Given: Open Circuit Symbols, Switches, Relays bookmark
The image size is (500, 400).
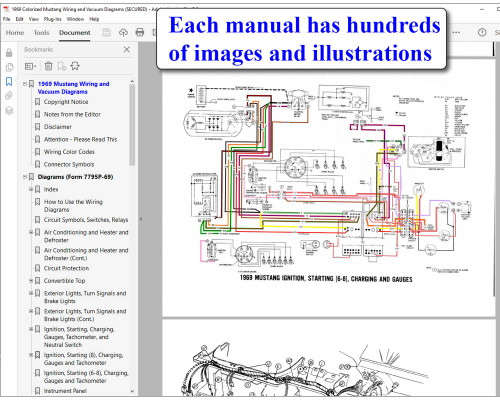Looking at the screenshot, I should coord(86,220).
